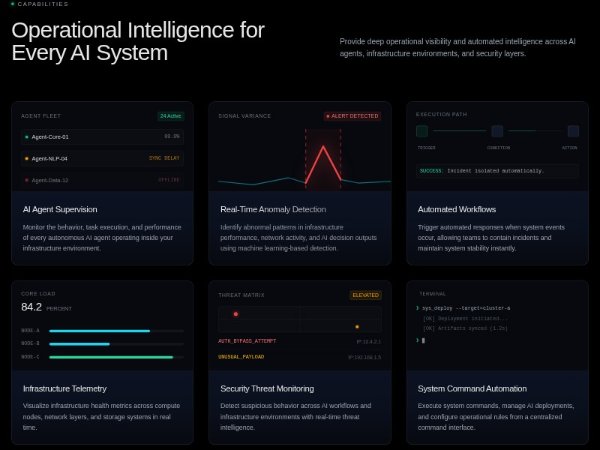Viewport: 600px width, 450px height.
Task: Click the Action node in Execution Path
Action: 573,131
